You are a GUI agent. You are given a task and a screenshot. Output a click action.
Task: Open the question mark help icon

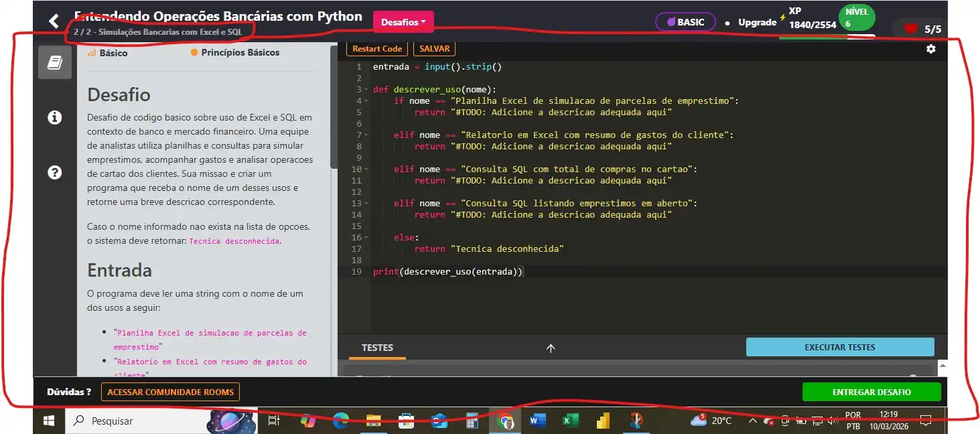click(55, 172)
